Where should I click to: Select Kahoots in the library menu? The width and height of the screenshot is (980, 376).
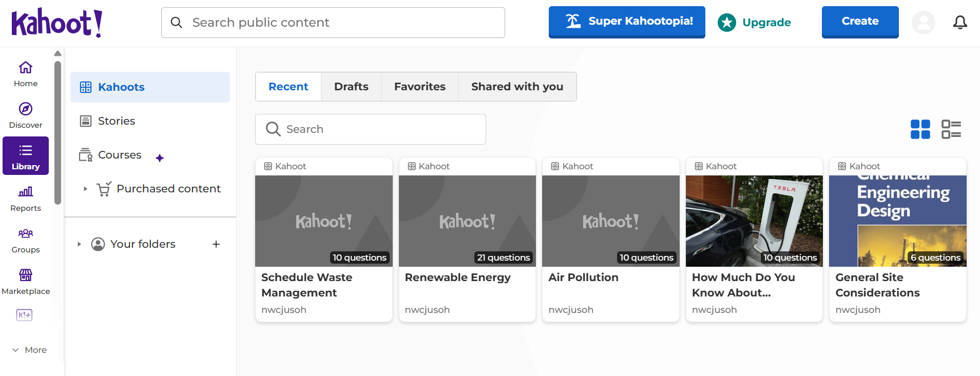pyautogui.click(x=150, y=87)
